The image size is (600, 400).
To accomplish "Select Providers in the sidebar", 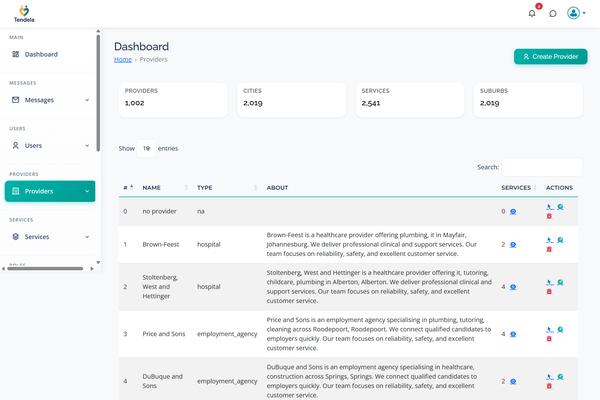I will 50,191.
